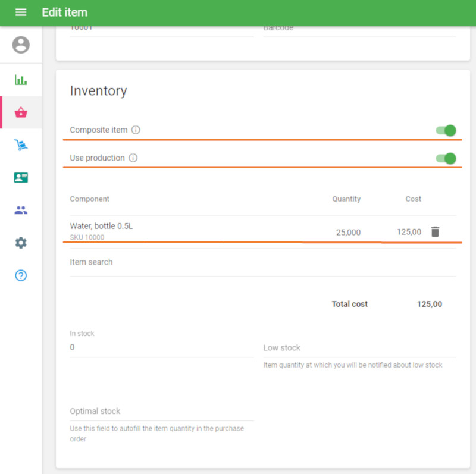Viewport: 476px width, 474px height.
Task: Turn off the Use production switch
Action: (x=446, y=158)
